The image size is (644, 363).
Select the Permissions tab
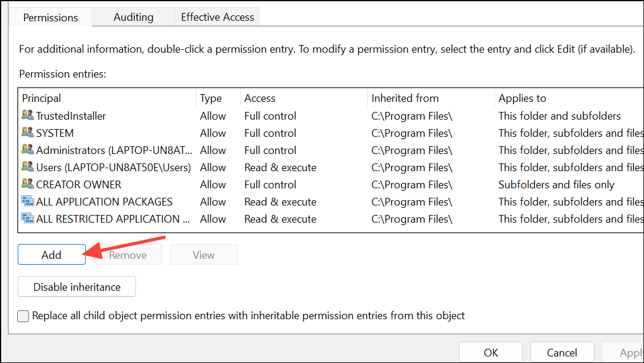point(50,18)
